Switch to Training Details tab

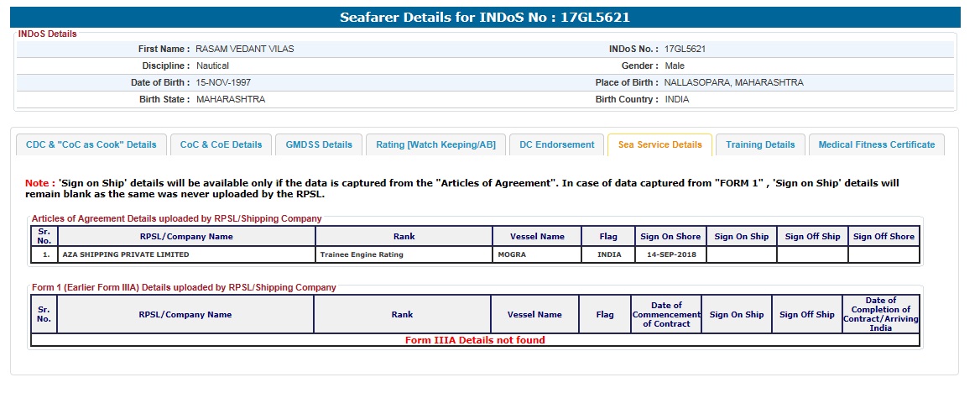pos(760,144)
